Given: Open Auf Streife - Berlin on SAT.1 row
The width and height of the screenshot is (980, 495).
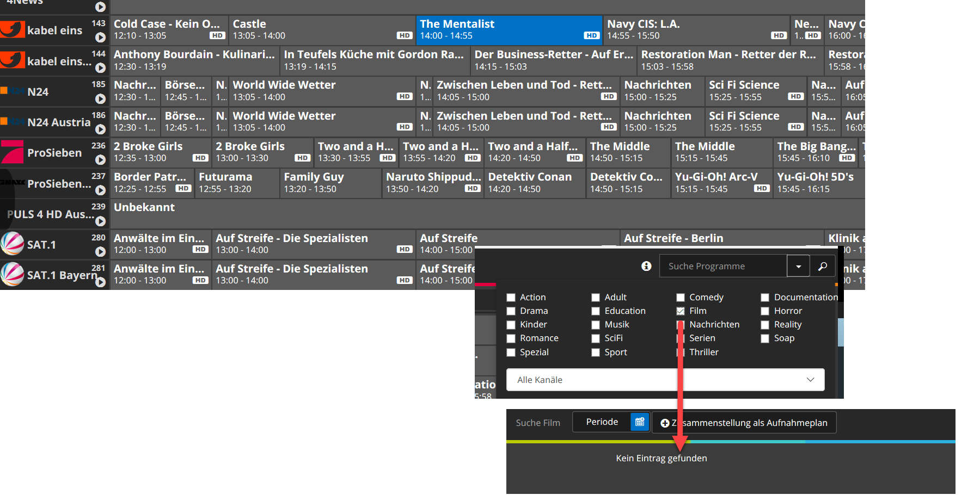Looking at the screenshot, I should pyautogui.click(x=722, y=238).
